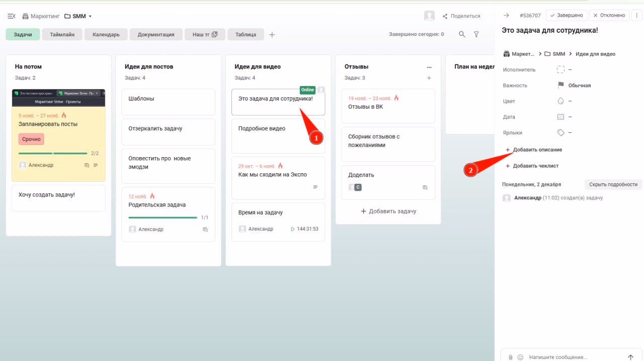Click Добавить описание in the task panel
The image size is (644, 361).
tap(534, 150)
